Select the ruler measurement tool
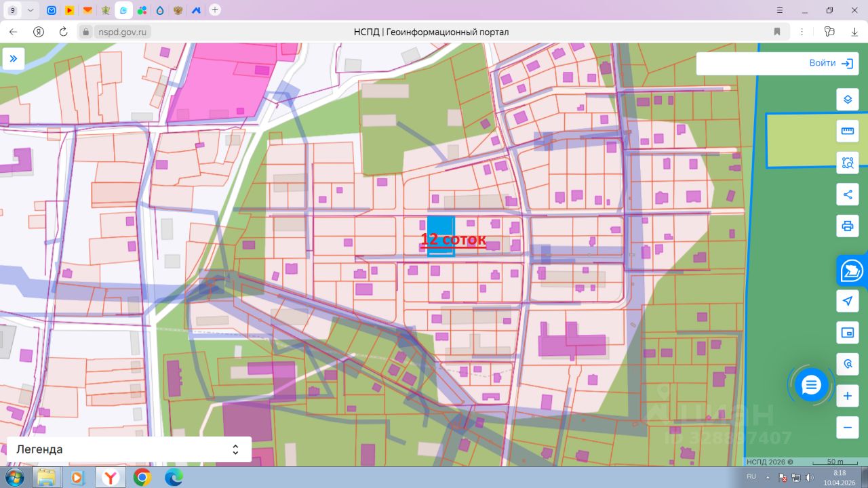 847,131
